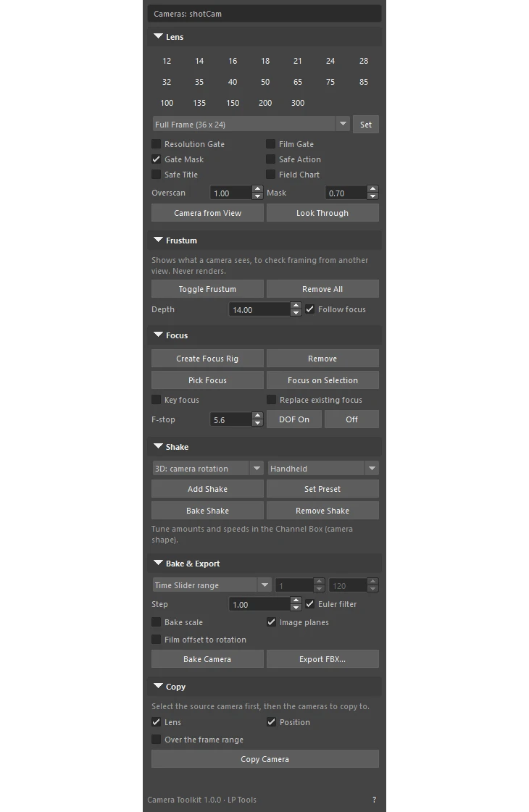Open the 3D: camera rotation dropdown

click(208, 469)
